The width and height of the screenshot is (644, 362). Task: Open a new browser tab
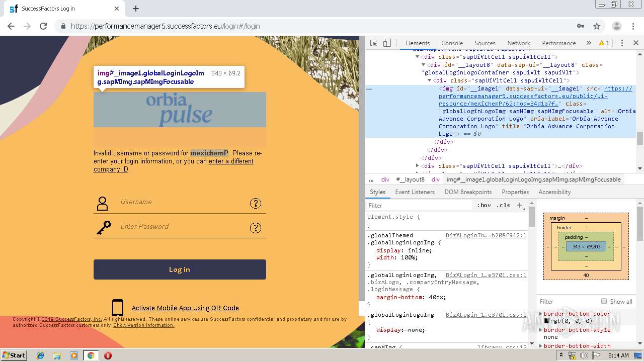(136, 9)
